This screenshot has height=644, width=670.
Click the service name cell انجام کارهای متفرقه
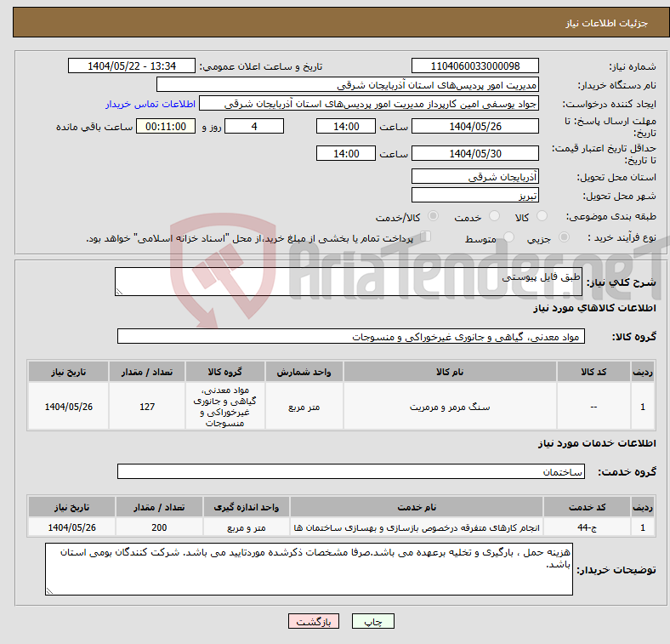[417, 527]
